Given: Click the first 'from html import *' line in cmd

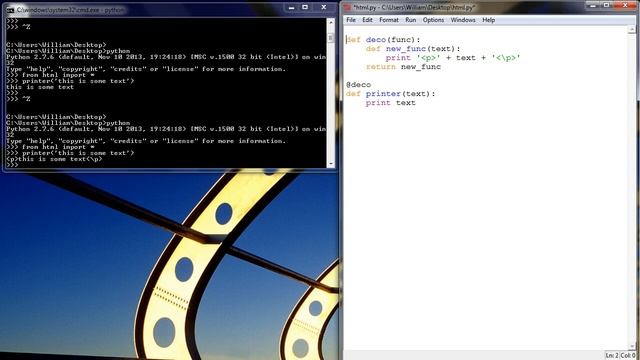Looking at the screenshot, I should pos(50,75).
